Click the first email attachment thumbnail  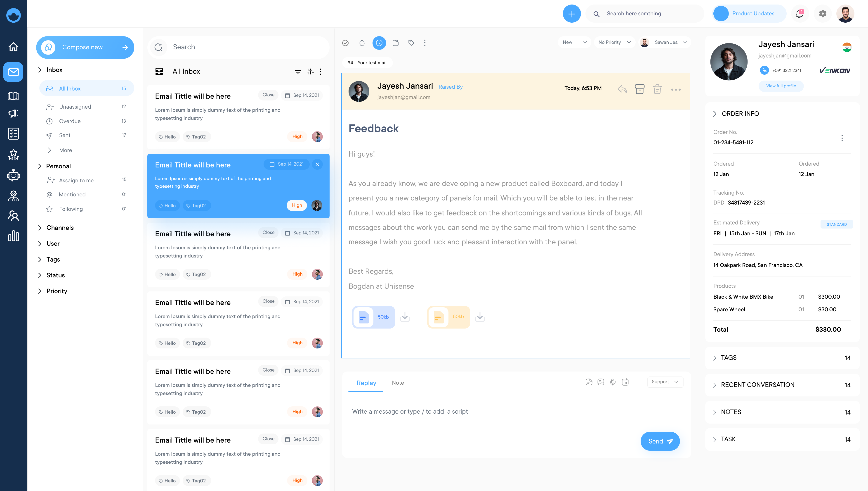point(373,317)
